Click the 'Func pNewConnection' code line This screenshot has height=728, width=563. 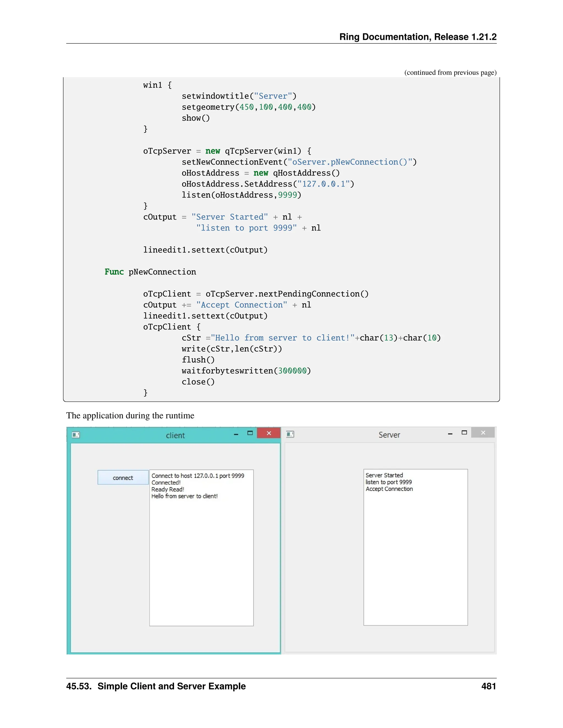150,272
